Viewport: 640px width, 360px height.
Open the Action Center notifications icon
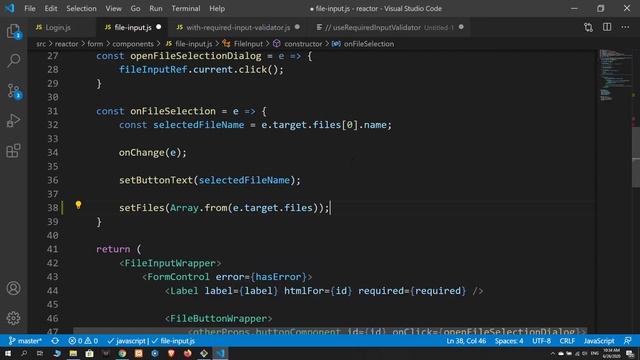click(630, 353)
